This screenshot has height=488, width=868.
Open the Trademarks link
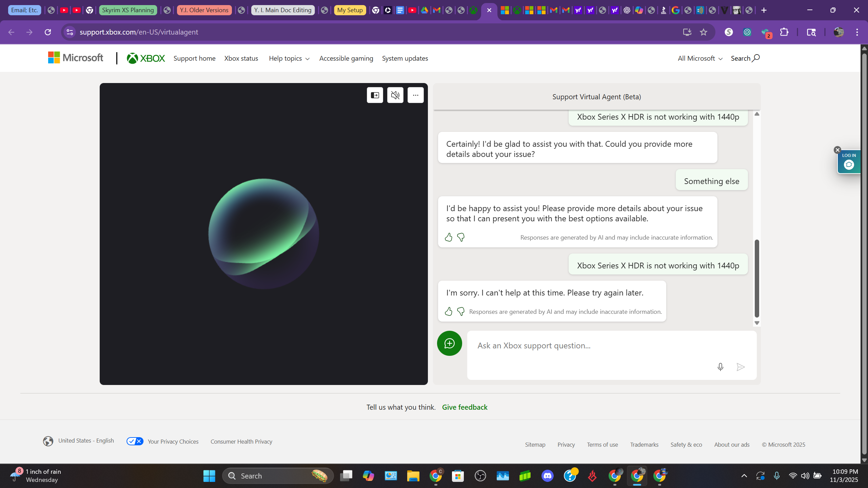[644, 445]
